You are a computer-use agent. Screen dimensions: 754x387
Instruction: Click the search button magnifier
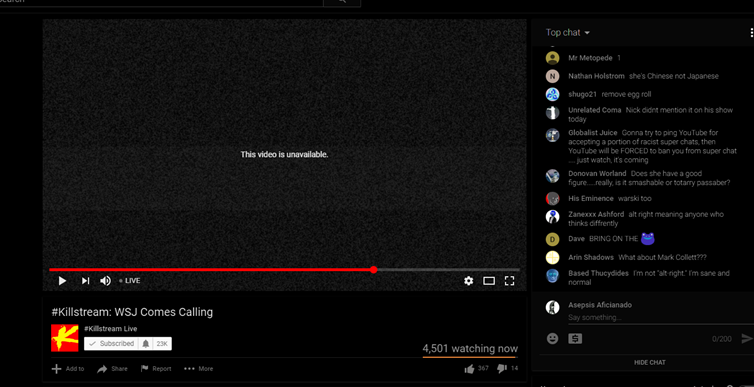click(x=342, y=2)
